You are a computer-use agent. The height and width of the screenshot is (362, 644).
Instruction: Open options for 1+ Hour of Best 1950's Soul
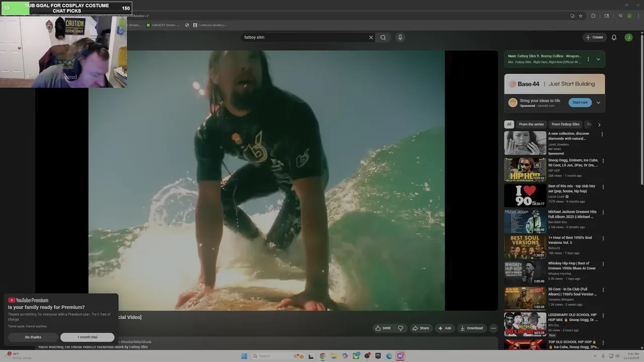(x=603, y=238)
